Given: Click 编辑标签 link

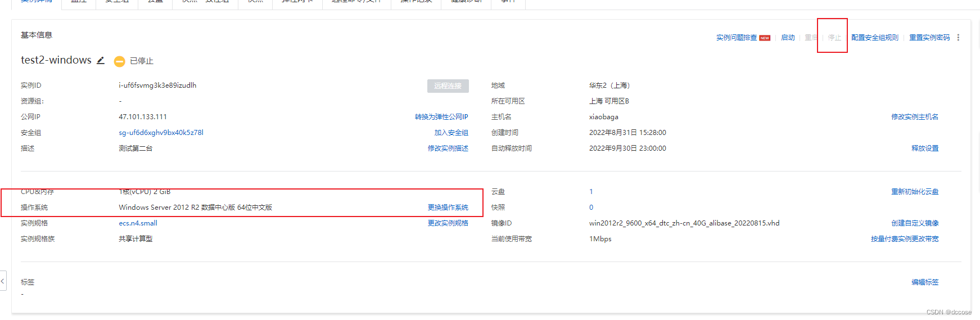Looking at the screenshot, I should click(925, 282).
